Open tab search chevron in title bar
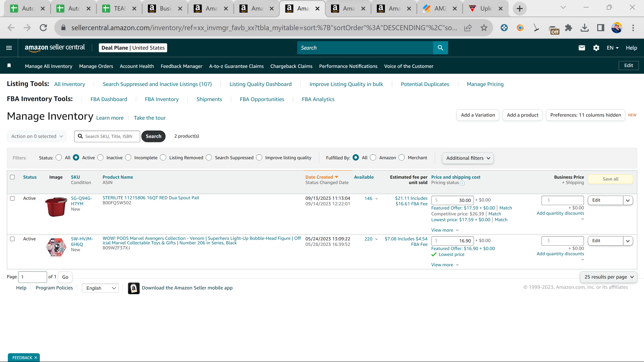Viewport: 644px width, 362px height. tap(563, 8)
